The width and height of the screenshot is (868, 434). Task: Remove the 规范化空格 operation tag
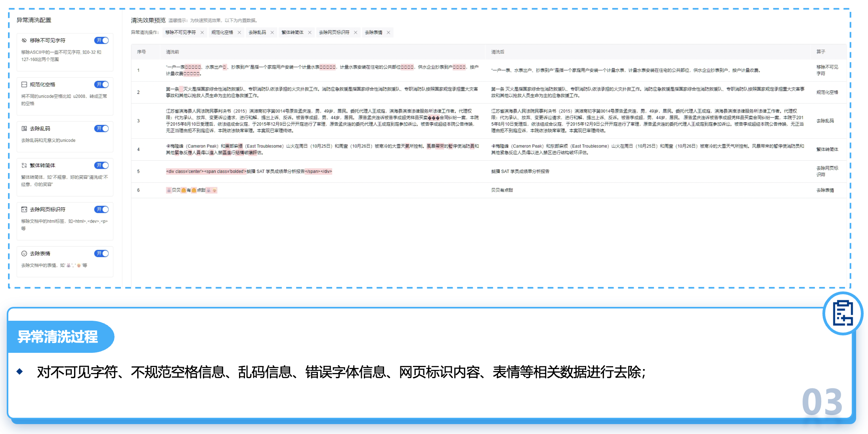coord(239,32)
